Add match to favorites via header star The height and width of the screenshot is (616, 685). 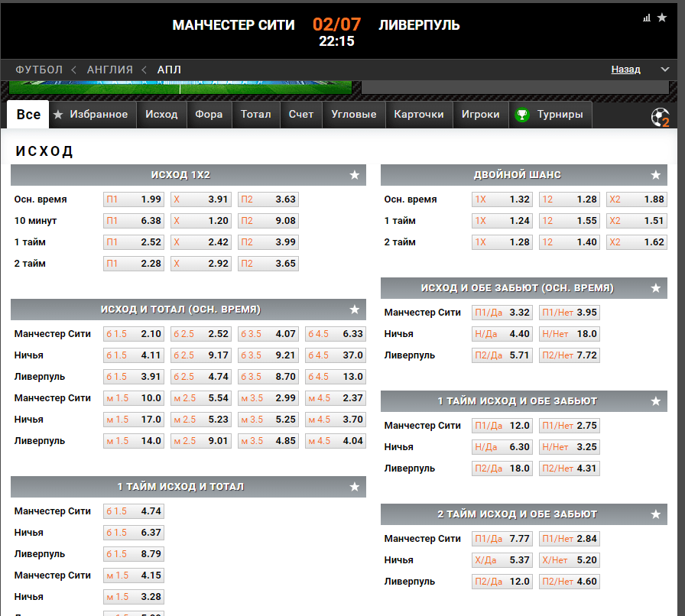pos(662,18)
